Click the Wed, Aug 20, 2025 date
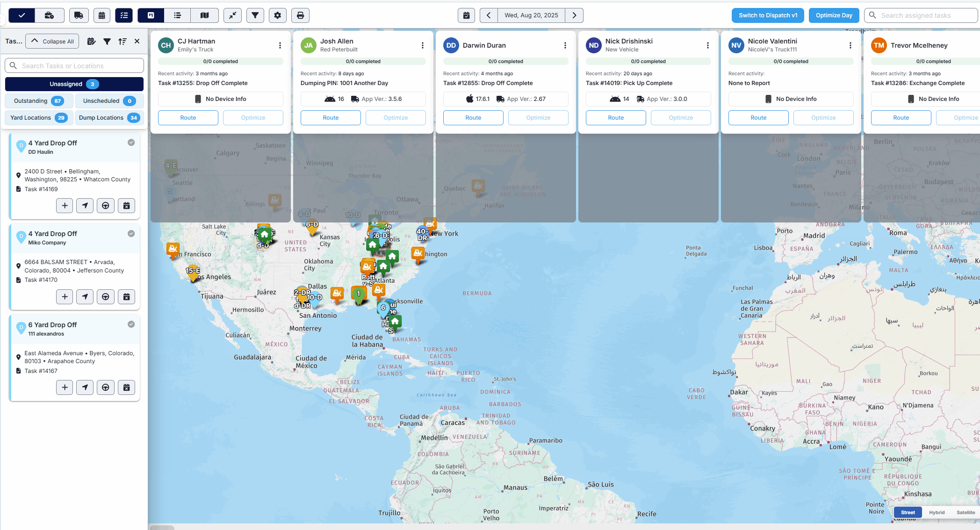 (x=531, y=15)
